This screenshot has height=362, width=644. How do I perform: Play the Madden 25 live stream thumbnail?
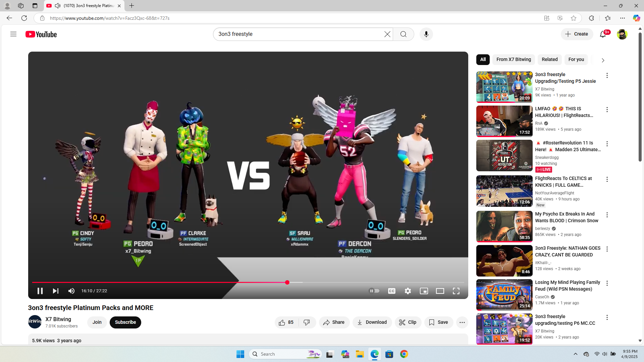pyautogui.click(x=504, y=156)
